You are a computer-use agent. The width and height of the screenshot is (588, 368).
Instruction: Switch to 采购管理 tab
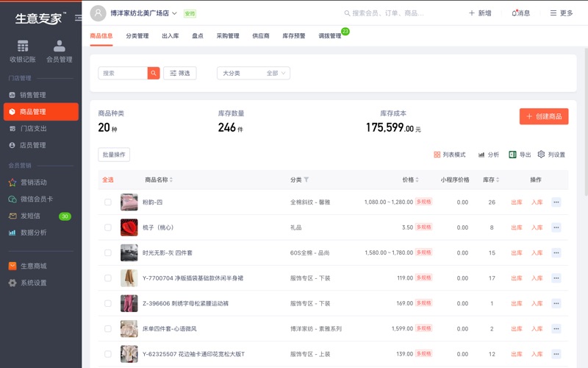(228, 36)
